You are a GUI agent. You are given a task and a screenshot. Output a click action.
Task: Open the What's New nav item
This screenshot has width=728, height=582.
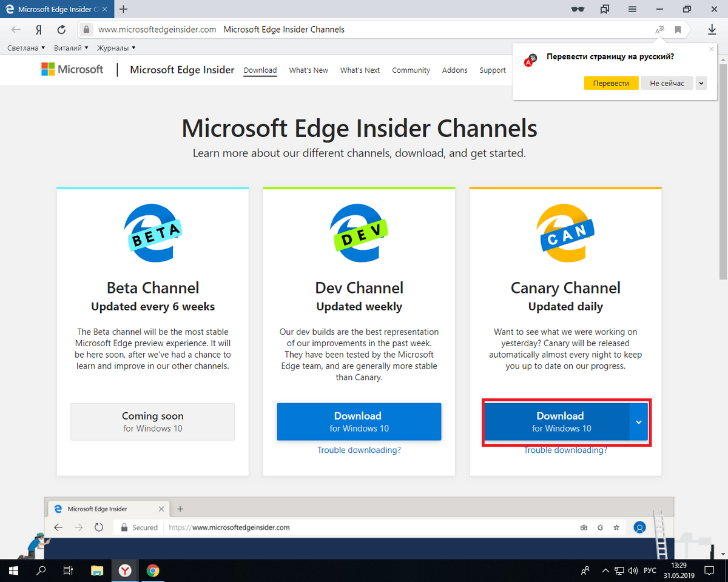(308, 70)
